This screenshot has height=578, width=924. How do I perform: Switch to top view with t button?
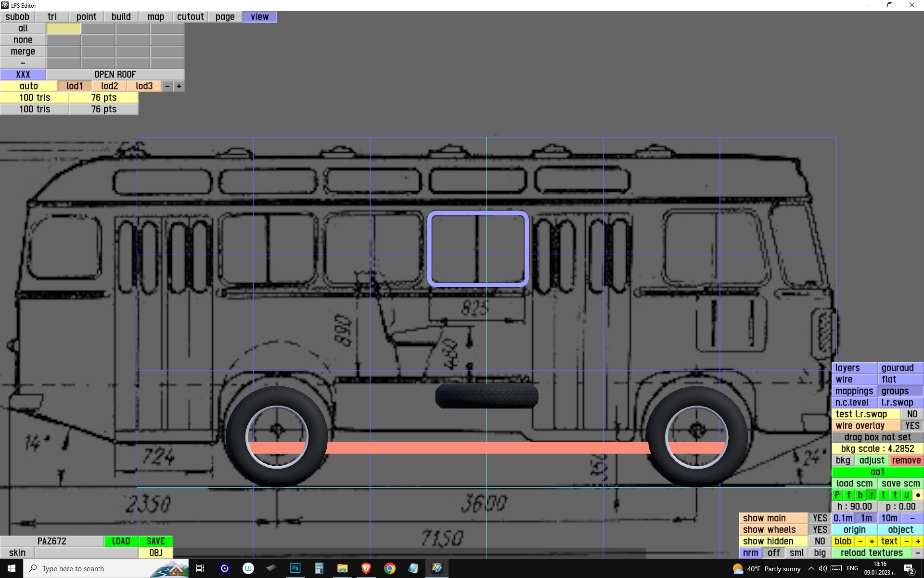coord(895,495)
